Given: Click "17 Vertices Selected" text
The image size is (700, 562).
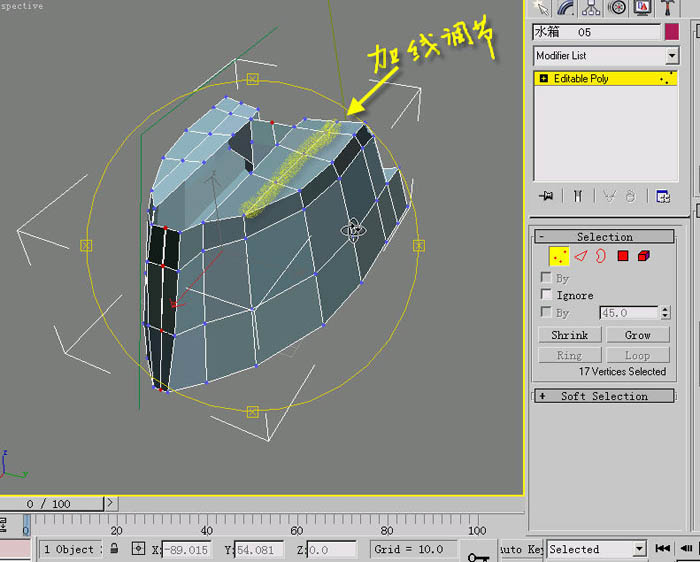Looking at the screenshot, I should click(x=622, y=371).
